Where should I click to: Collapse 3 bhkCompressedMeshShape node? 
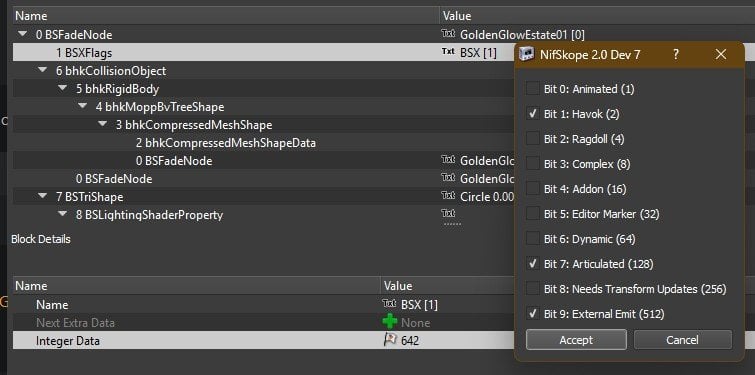103,125
